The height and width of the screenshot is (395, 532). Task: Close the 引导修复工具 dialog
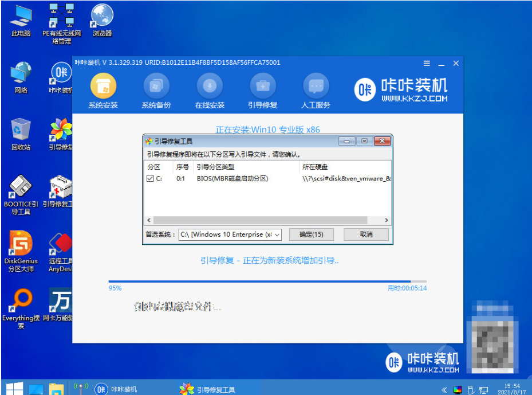point(383,141)
